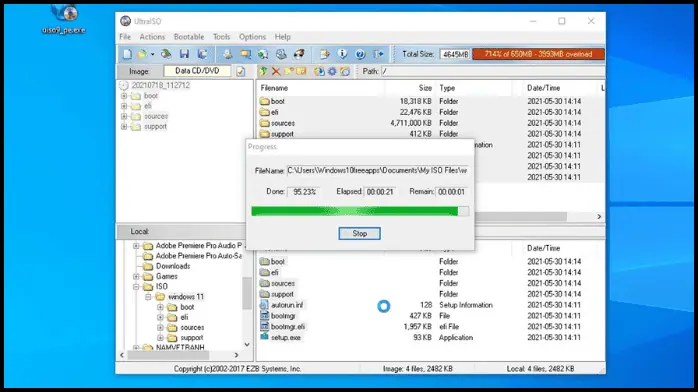698x392 pixels.
Task: Click the green progress bar
Action: [x=360, y=211]
